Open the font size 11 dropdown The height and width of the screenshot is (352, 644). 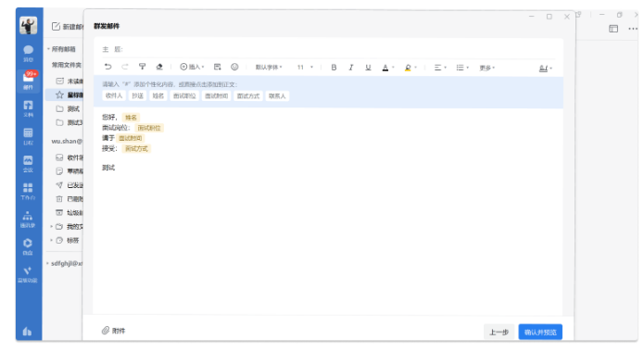(305, 68)
